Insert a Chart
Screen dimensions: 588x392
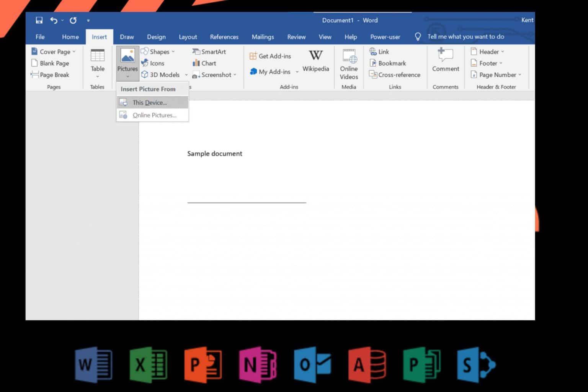coord(204,63)
